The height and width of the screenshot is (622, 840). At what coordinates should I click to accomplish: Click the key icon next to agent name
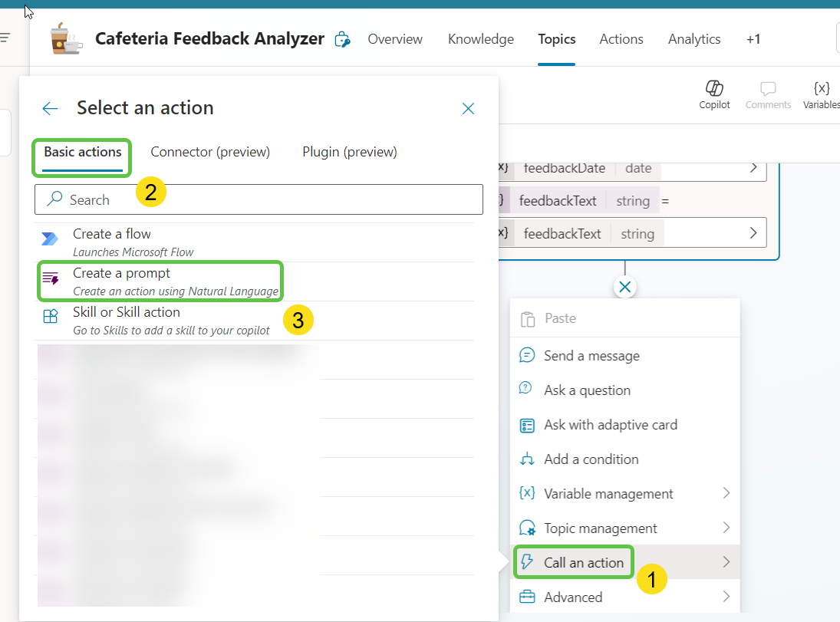(x=343, y=40)
